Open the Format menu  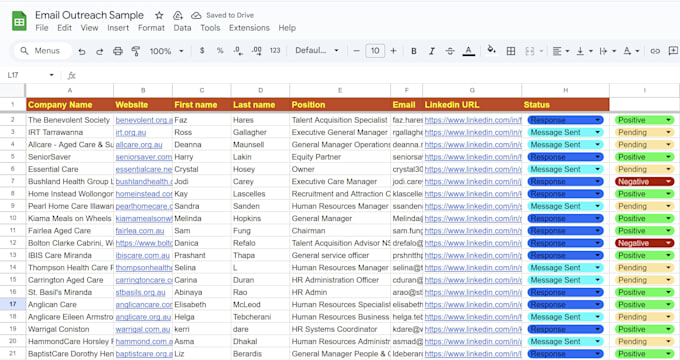[x=151, y=28]
